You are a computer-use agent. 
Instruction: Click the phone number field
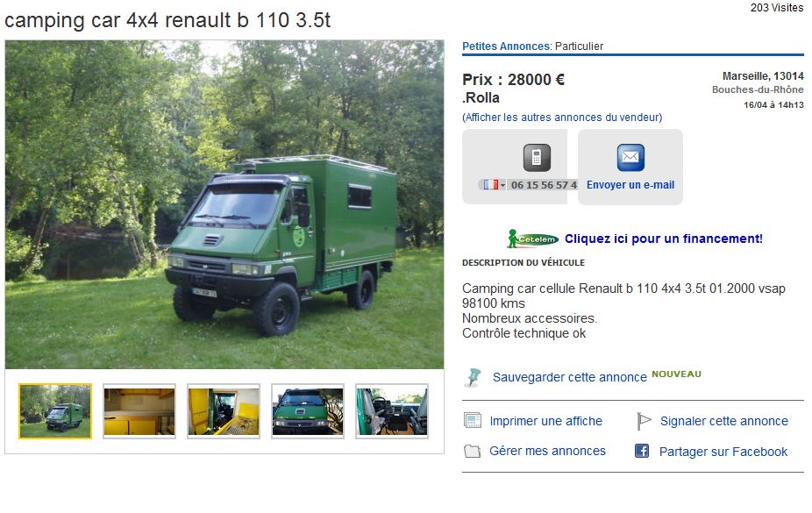[x=544, y=185]
